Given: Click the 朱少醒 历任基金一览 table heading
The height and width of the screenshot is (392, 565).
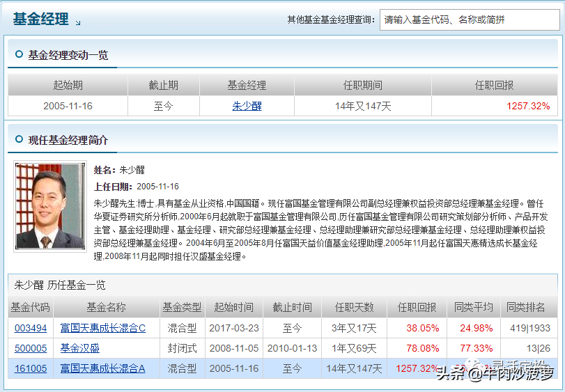Looking at the screenshot, I should pyautogui.click(x=60, y=285).
